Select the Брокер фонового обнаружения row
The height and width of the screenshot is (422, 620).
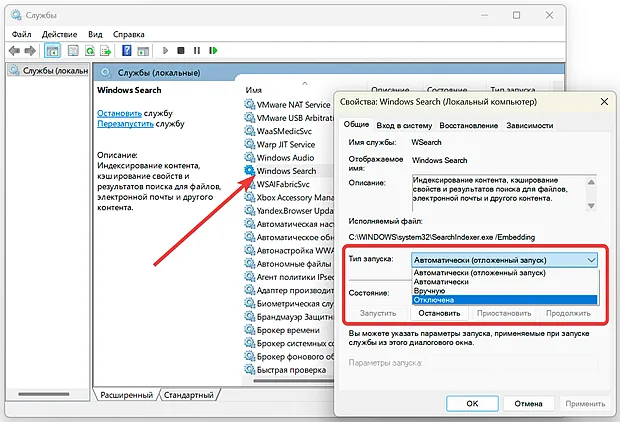coord(289,356)
